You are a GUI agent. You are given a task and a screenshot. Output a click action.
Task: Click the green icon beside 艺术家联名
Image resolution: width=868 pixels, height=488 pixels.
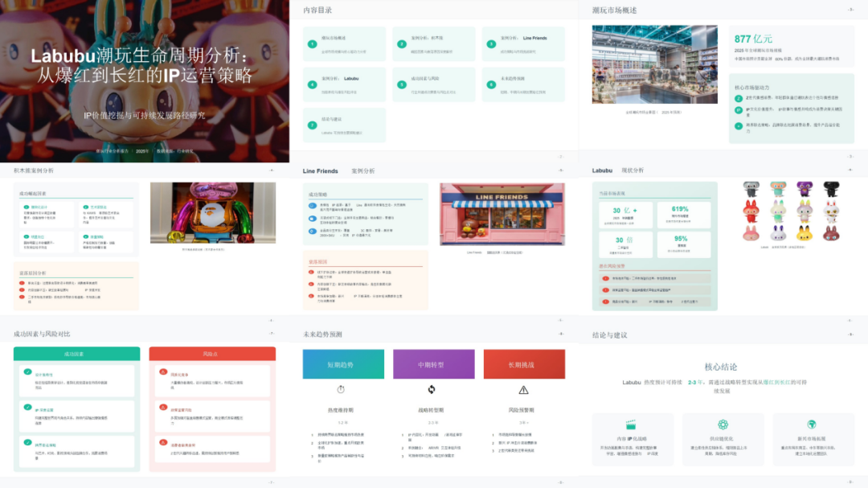pos(86,207)
